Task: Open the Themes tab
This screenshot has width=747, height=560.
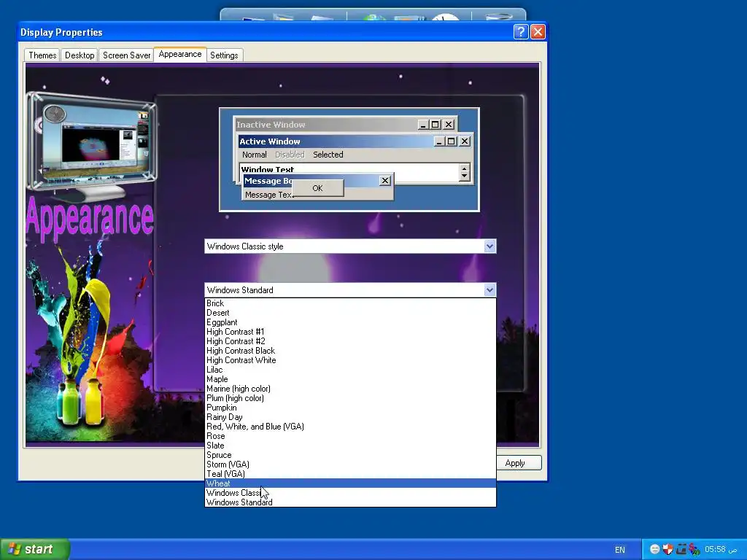Action: click(42, 55)
